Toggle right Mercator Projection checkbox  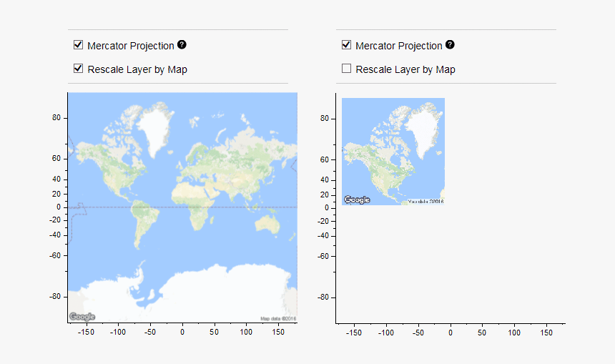pyautogui.click(x=346, y=45)
